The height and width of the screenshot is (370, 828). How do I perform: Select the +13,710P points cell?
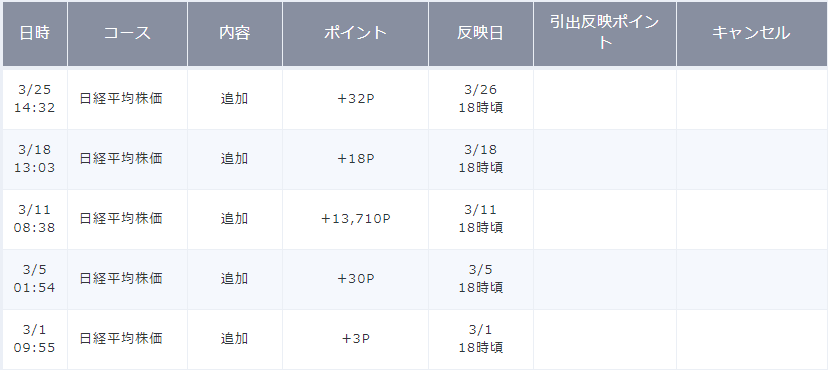355,219
